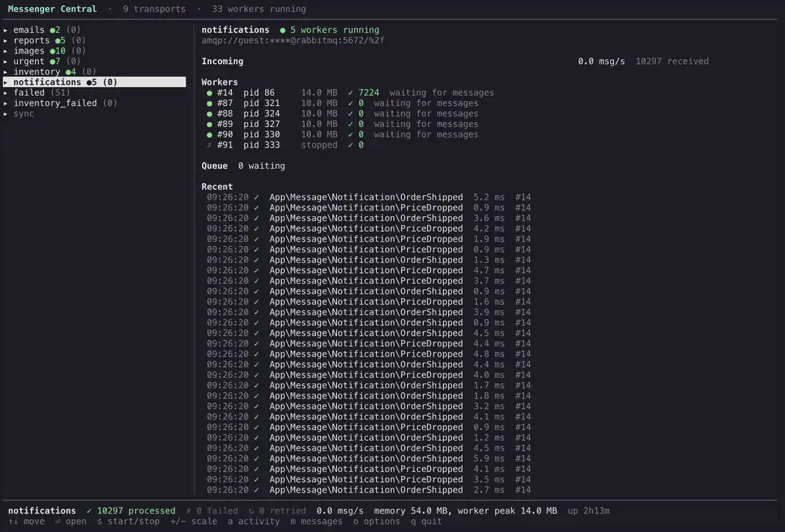Click the a activity hint
This screenshot has width=785, height=532.
point(254,521)
